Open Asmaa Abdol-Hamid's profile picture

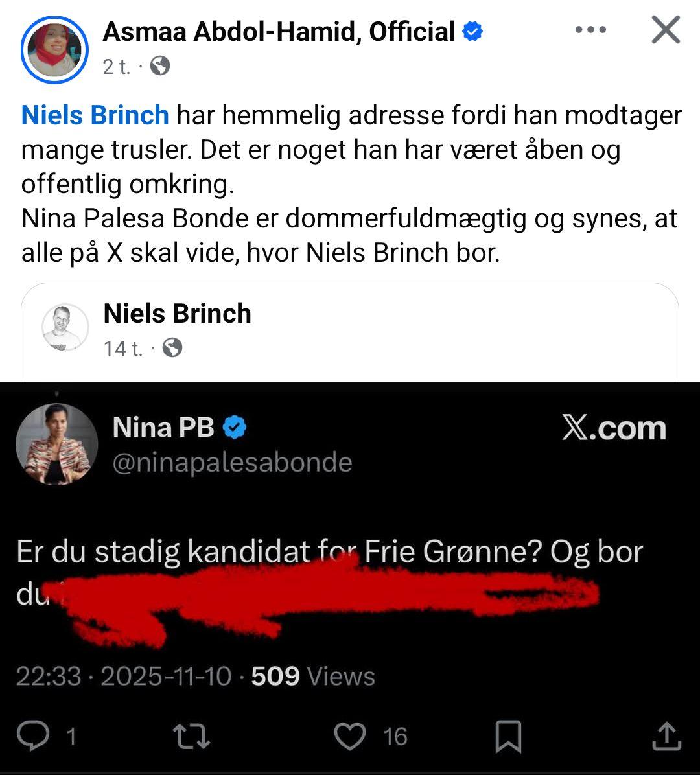click(54, 50)
